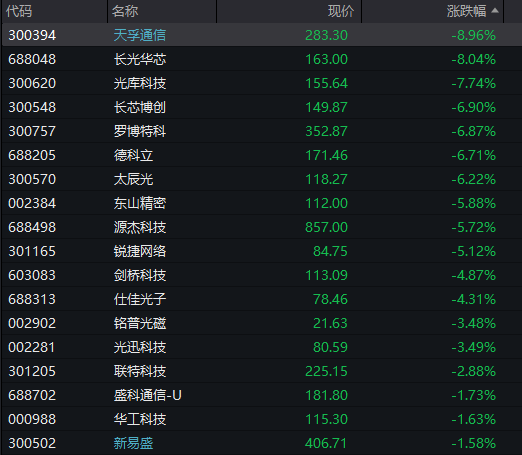Viewport: 522px width, 455px height.
Task: Select the 长芯博创 name cell
Action: [x=140, y=107]
